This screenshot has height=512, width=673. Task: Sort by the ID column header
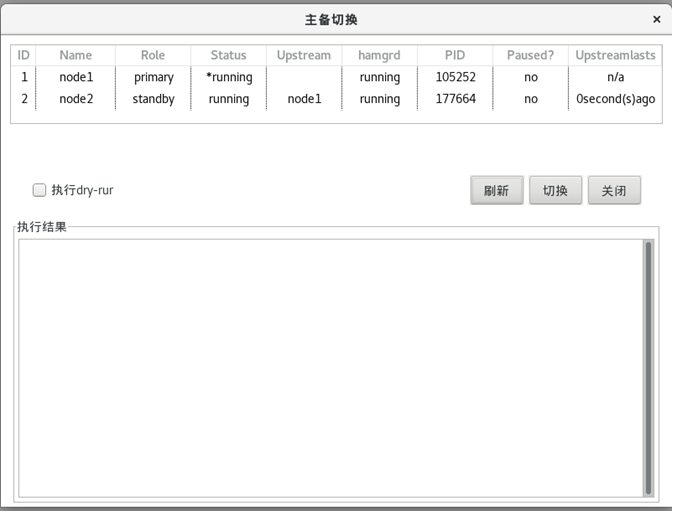[x=24, y=55]
